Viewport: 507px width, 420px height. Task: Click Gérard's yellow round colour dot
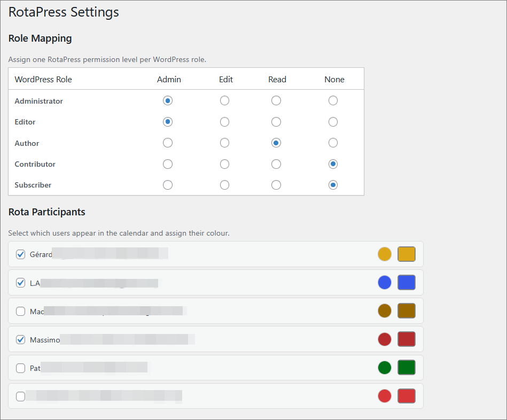[x=385, y=254]
